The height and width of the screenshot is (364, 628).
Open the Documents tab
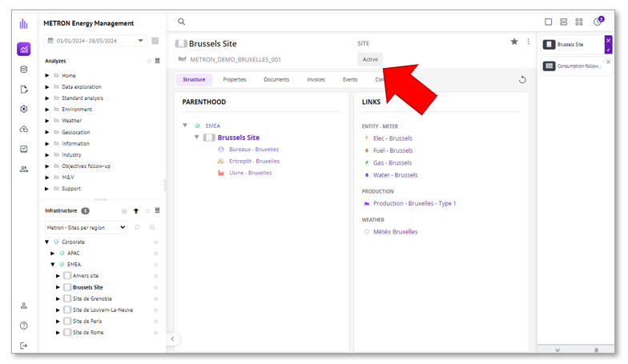[x=276, y=80]
